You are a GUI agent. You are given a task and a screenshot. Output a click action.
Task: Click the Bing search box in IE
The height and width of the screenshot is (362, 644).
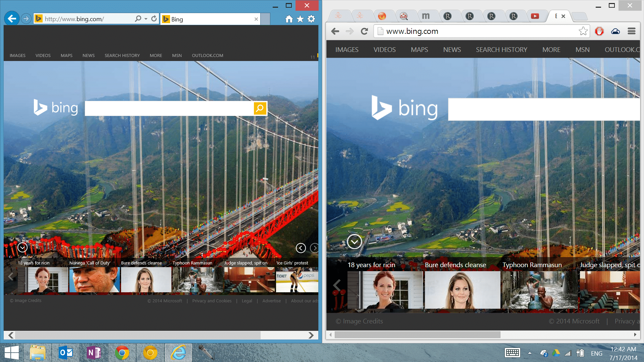pyautogui.click(x=169, y=108)
